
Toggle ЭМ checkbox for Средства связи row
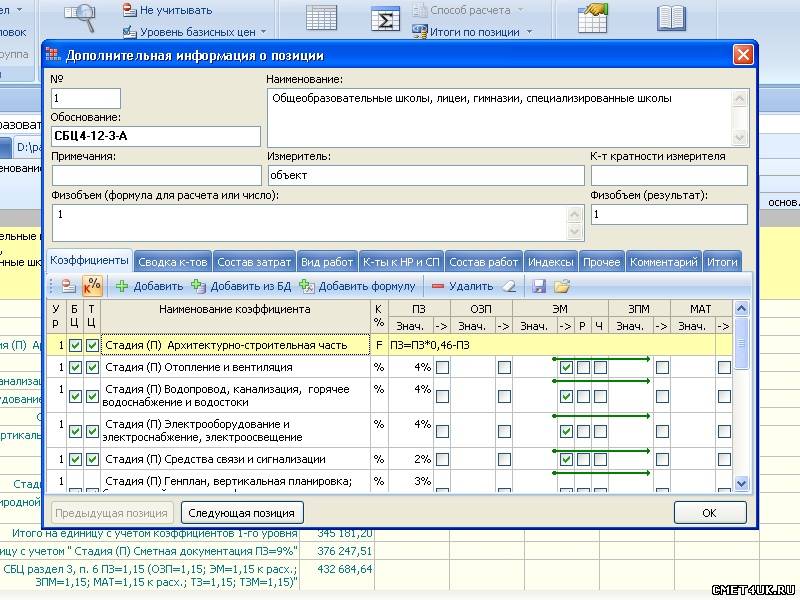coord(566,460)
